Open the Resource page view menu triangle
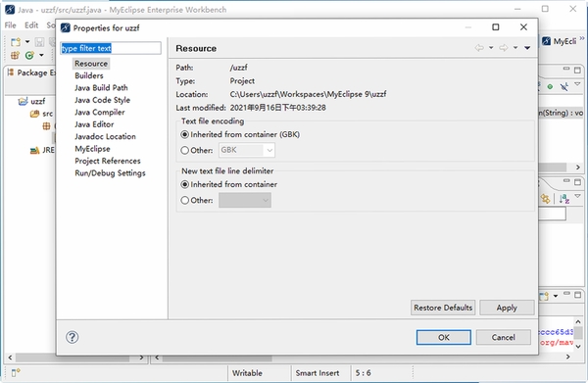The height and width of the screenshot is (383, 588). pyautogui.click(x=527, y=48)
